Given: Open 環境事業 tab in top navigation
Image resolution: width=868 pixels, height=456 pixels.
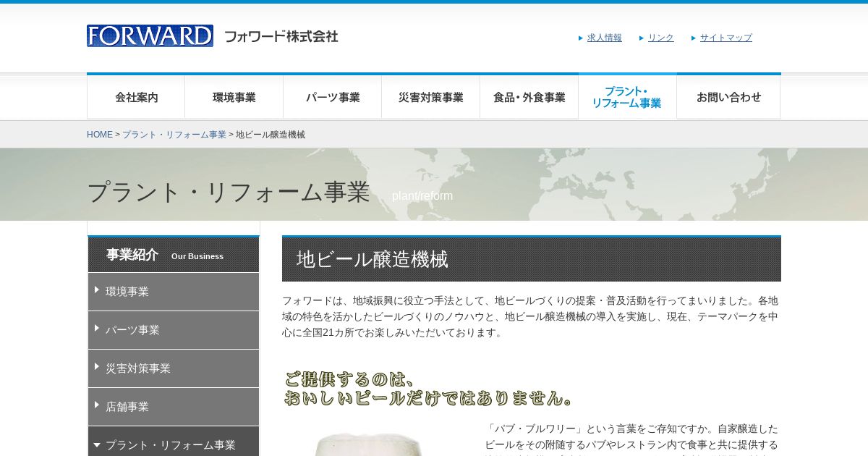Looking at the screenshot, I should [234, 97].
